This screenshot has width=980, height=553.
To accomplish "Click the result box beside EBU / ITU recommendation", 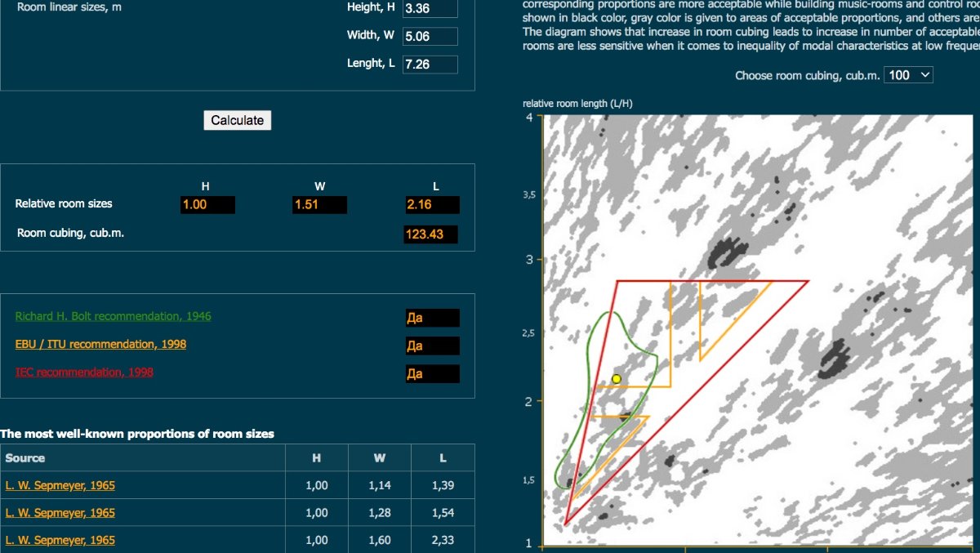I will click(x=432, y=346).
